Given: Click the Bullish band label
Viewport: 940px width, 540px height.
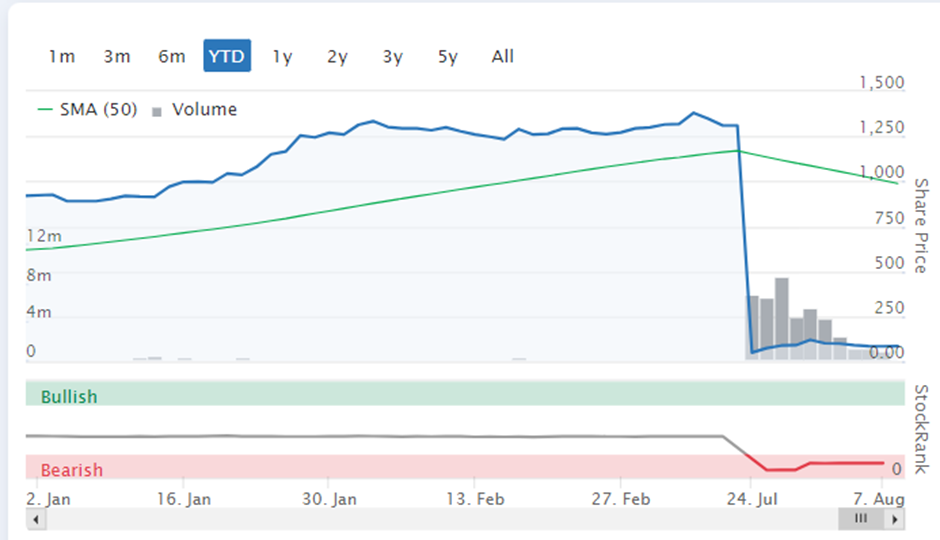Looking at the screenshot, I should 69,397.
